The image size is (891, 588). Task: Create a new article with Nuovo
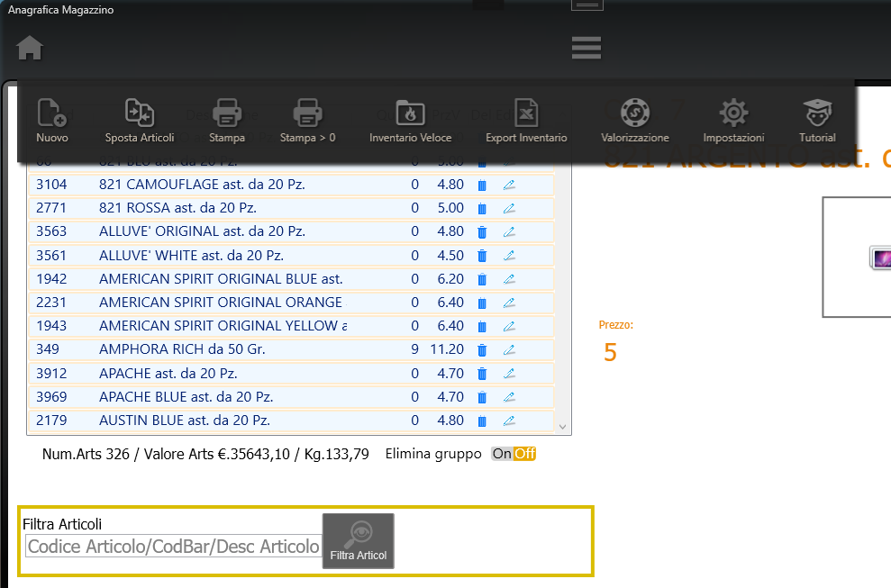tap(51, 121)
